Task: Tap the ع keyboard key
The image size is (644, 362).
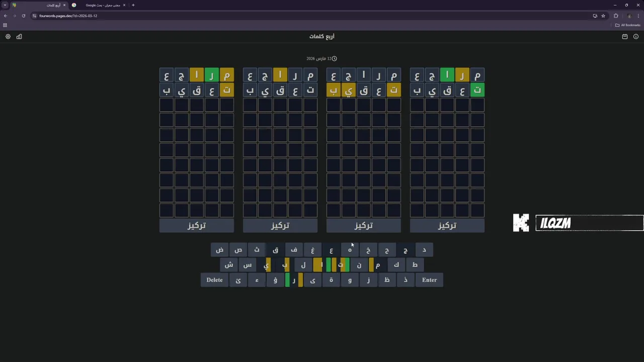Action: (332, 250)
